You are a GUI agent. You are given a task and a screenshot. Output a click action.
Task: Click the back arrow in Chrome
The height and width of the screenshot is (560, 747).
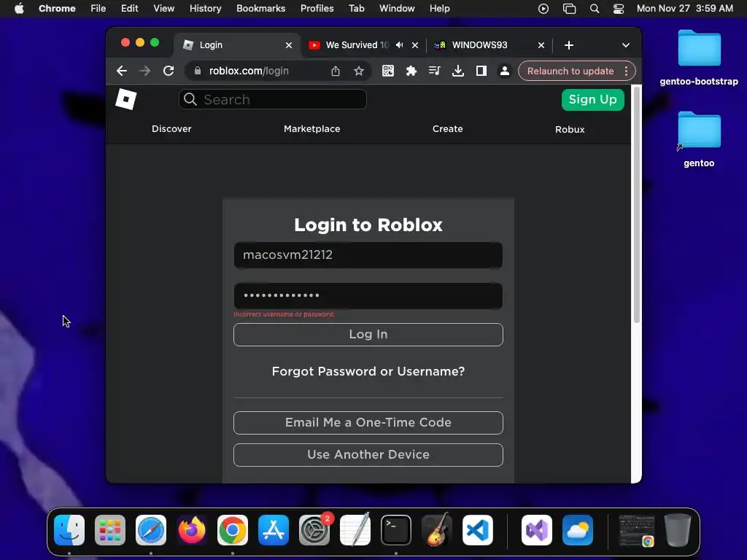122,71
